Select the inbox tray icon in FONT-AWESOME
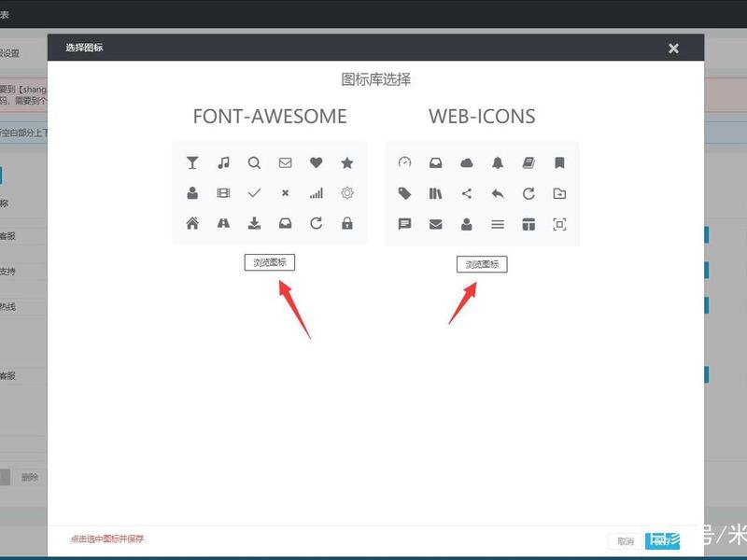Screen dimensions: 747x560 click(x=286, y=223)
